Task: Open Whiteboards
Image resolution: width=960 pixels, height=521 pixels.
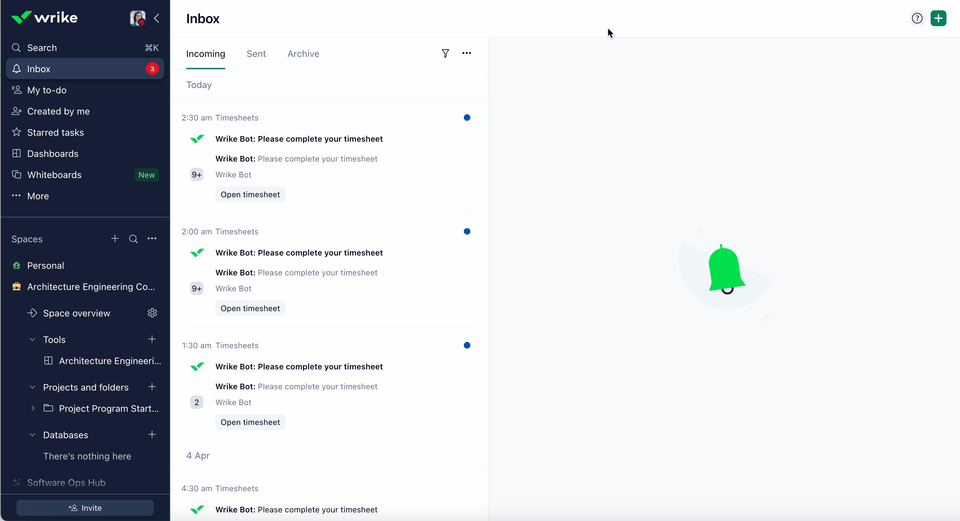Action: click(85, 175)
